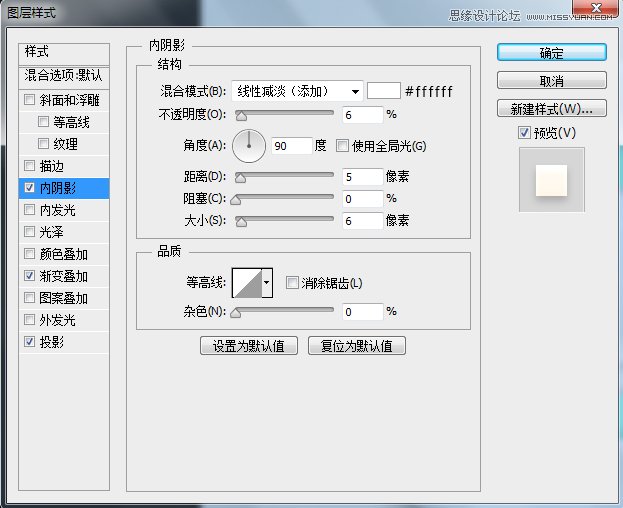Click the 角度 value field showing 90
Screen dimensions: 623x508
(292, 146)
